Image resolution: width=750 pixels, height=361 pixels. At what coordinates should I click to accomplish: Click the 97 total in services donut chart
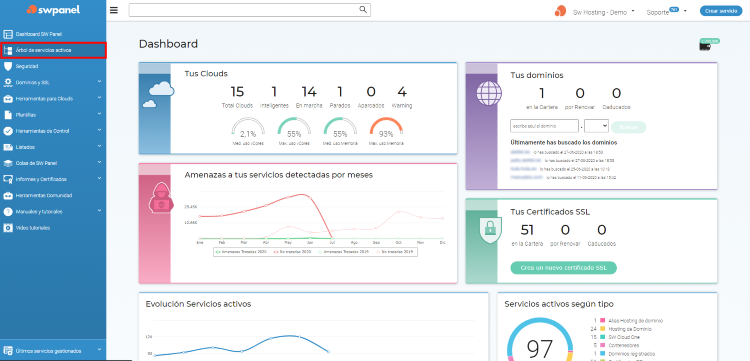coord(540,350)
